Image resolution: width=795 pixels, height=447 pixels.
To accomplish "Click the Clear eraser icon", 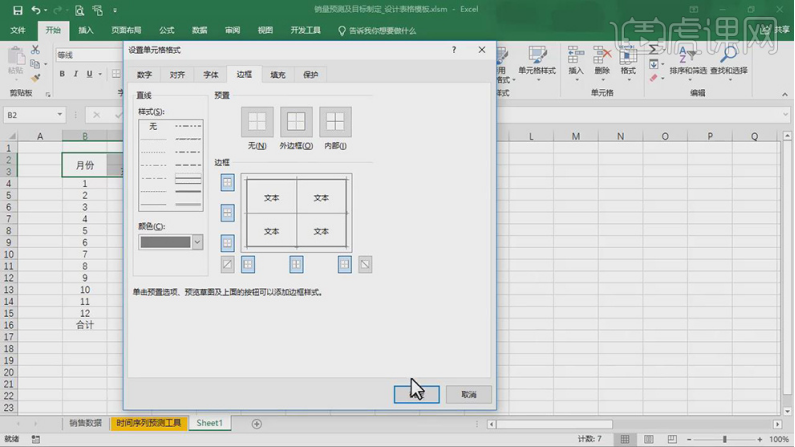I will point(654,78).
